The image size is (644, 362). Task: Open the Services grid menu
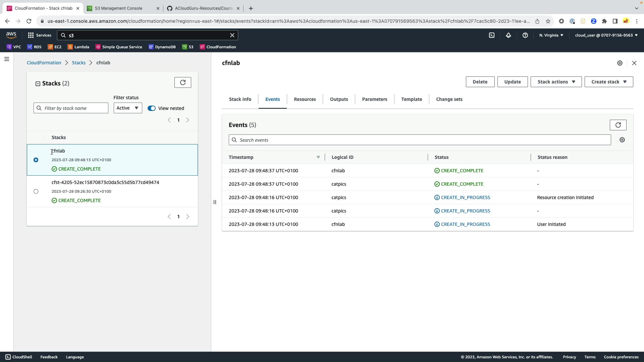[40, 35]
